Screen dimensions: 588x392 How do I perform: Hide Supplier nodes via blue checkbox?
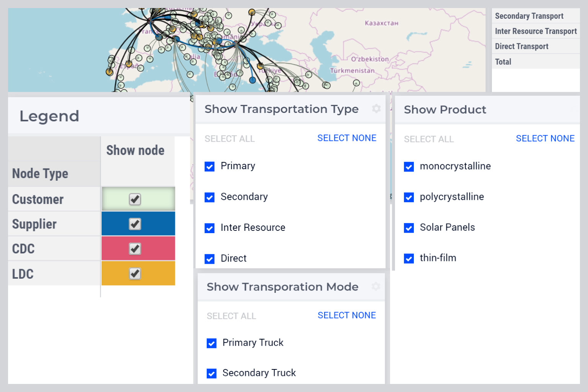click(135, 224)
